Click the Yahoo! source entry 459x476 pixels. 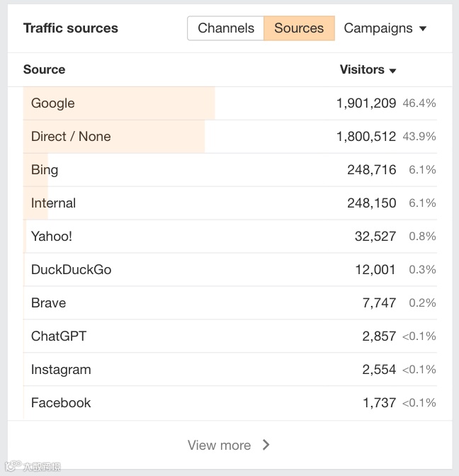point(52,237)
